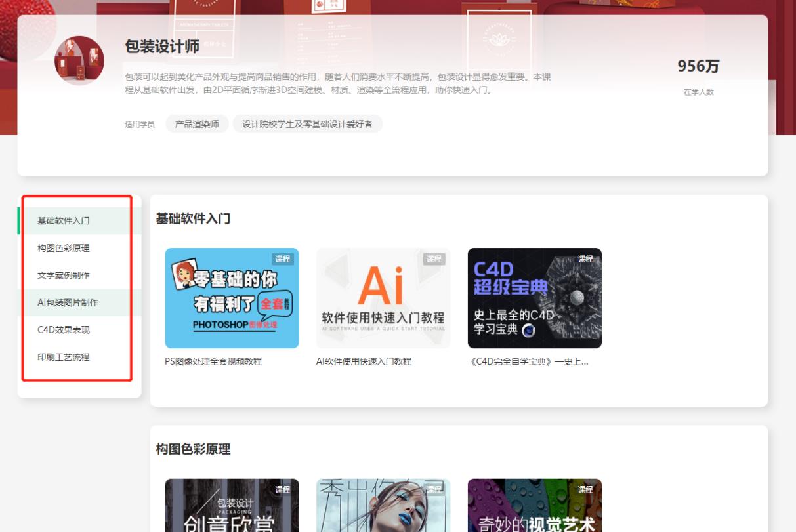
Task: Click the 在学人数 label
Action: (x=698, y=92)
